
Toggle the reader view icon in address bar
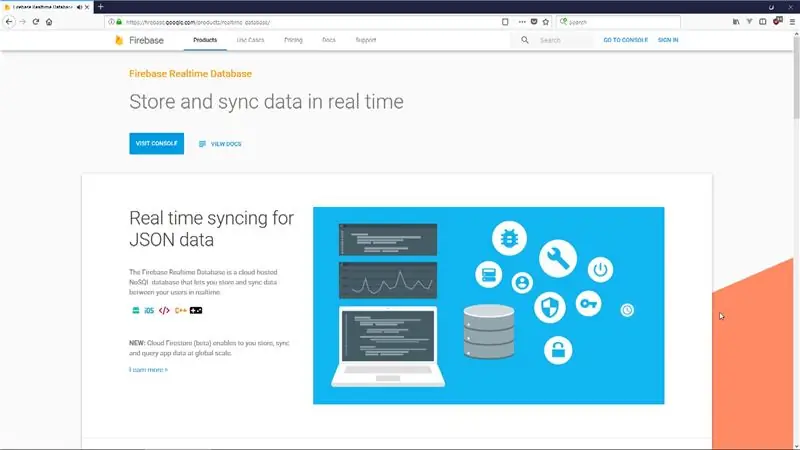pos(505,22)
